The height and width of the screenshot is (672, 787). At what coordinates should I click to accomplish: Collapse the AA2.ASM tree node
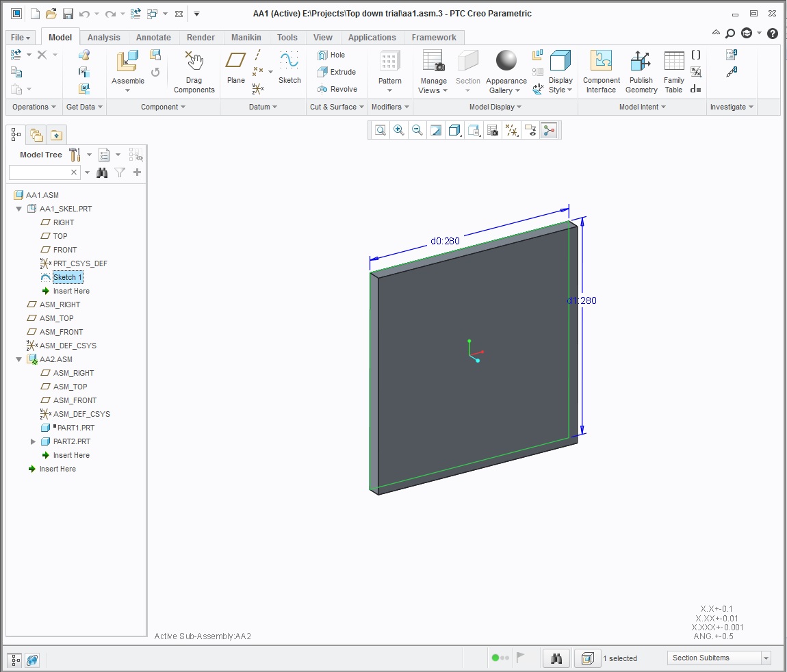[18, 359]
